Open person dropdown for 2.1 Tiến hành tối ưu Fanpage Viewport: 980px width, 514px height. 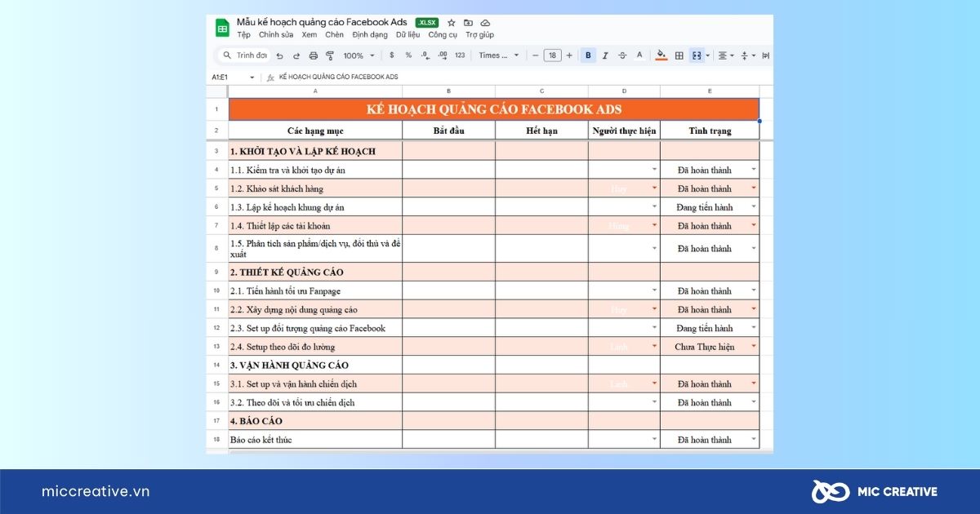tap(654, 290)
